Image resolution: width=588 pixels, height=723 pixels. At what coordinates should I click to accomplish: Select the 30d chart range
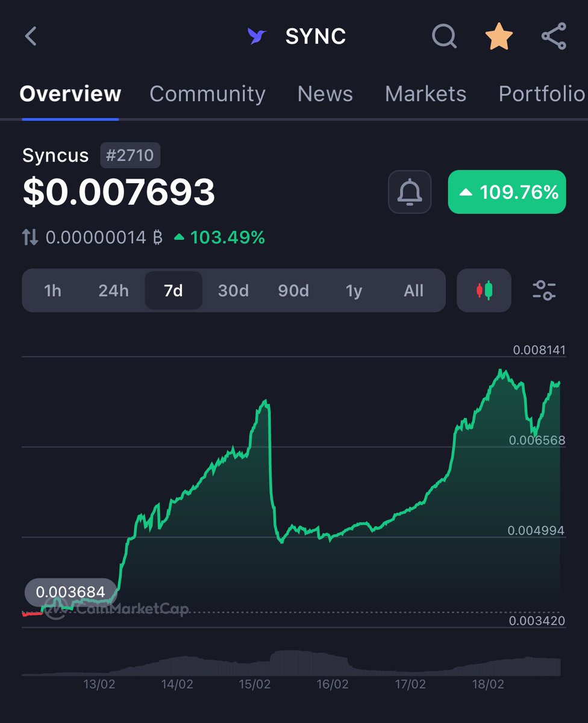[233, 290]
